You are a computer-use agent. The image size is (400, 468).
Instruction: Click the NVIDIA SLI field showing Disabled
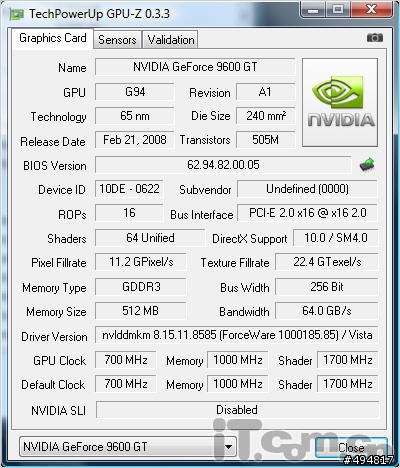237,410
